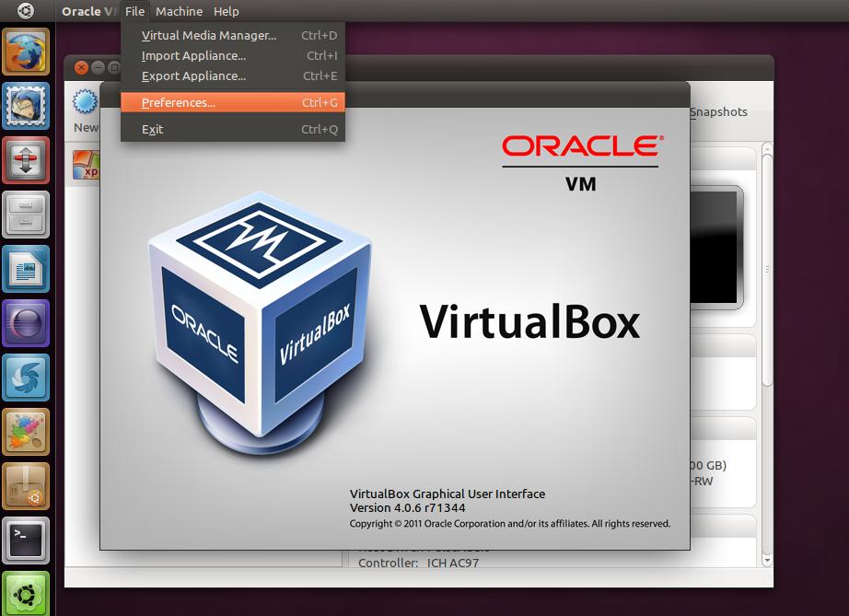The width and height of the screenshot is (849, 616).
Task: Open the LibreOffice Writer launcher icon
Action: click(x=26, y=269)
